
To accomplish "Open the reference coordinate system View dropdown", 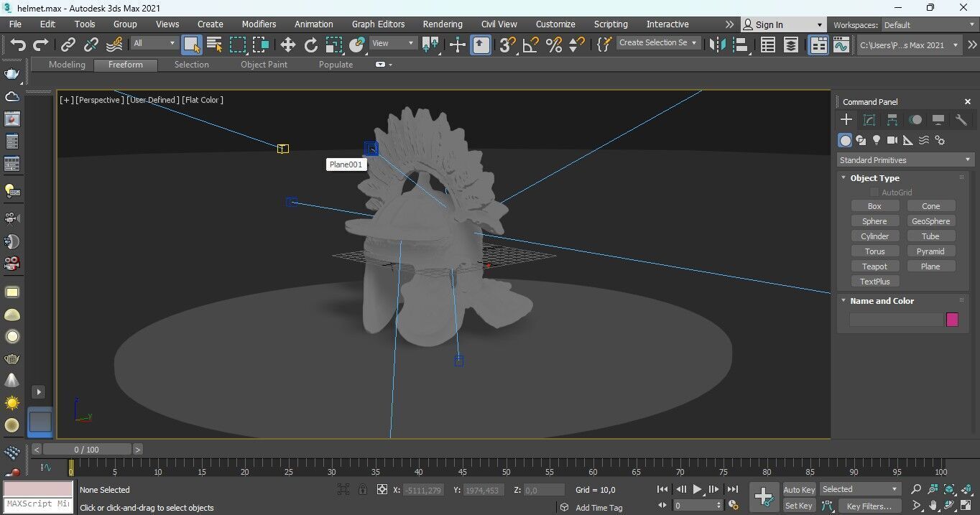I will point(393,43).
